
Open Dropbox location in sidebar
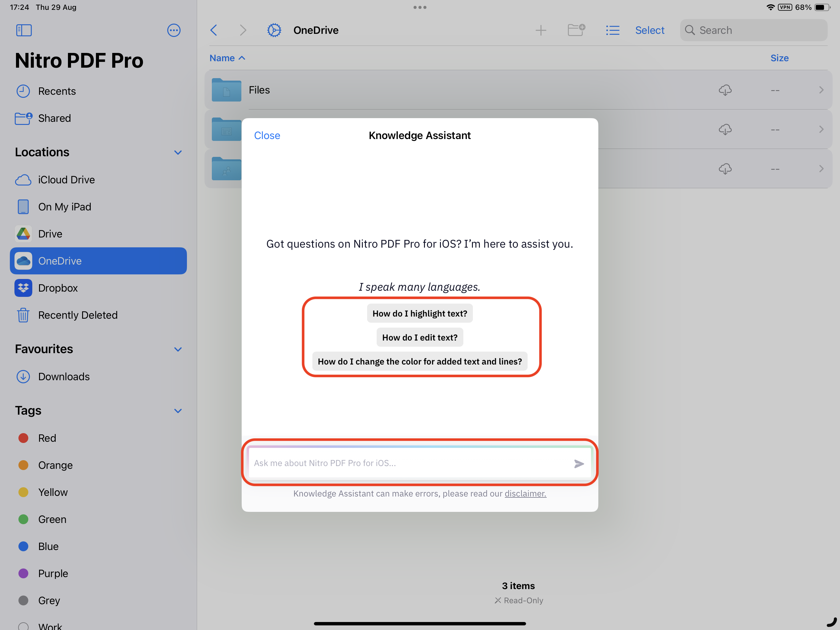58,288
